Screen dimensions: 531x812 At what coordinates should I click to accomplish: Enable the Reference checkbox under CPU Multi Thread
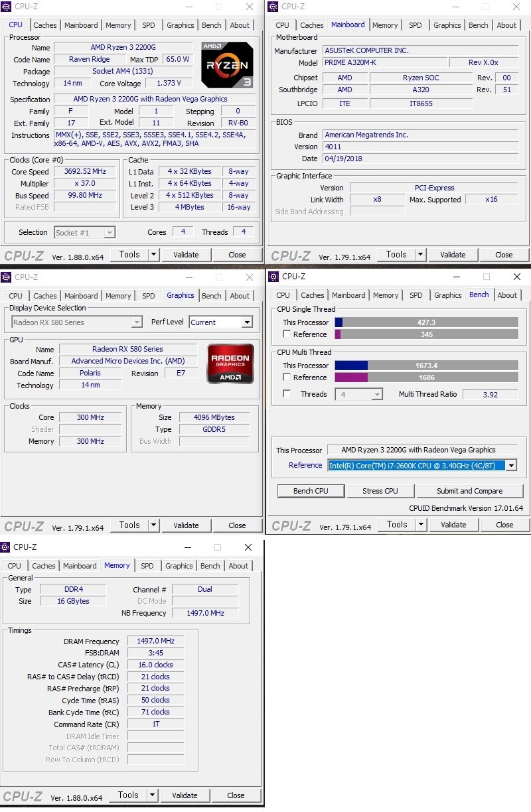point(287,377)
